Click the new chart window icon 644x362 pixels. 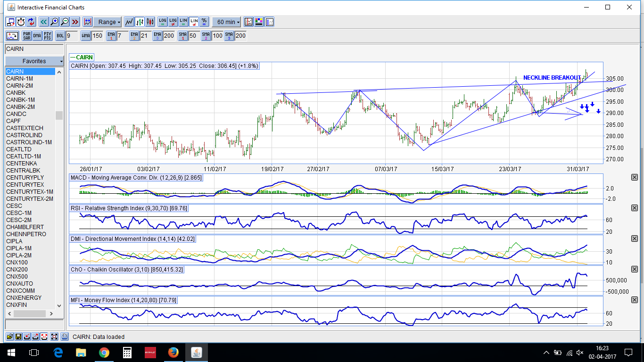point(11,22)
